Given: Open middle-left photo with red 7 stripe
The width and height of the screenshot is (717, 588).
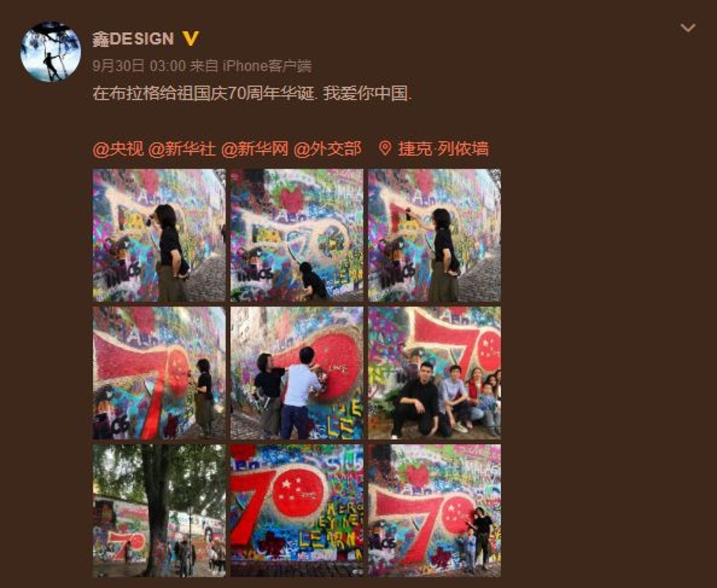Looking at the screenshot, I should [159, 373].
